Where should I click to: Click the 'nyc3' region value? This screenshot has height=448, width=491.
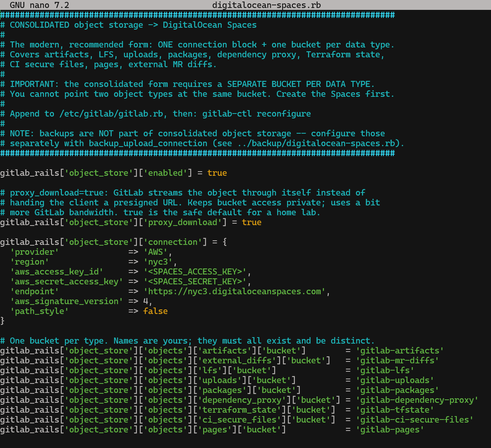coord(158,262)
